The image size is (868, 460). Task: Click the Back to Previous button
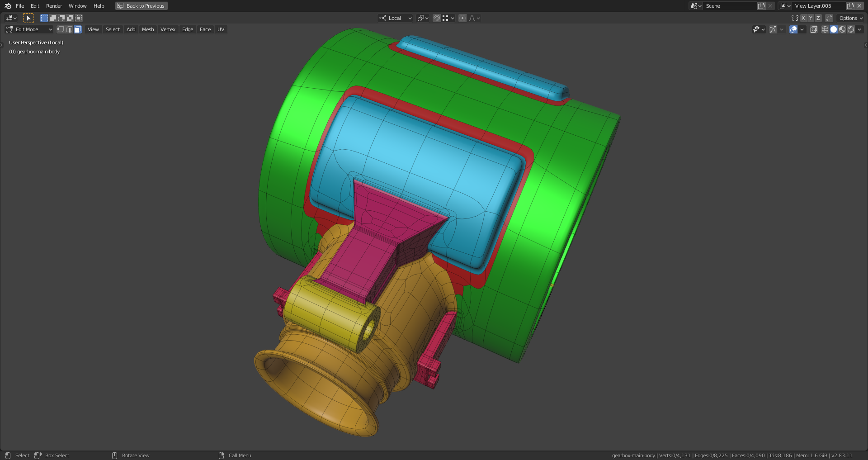pos(141,6)
